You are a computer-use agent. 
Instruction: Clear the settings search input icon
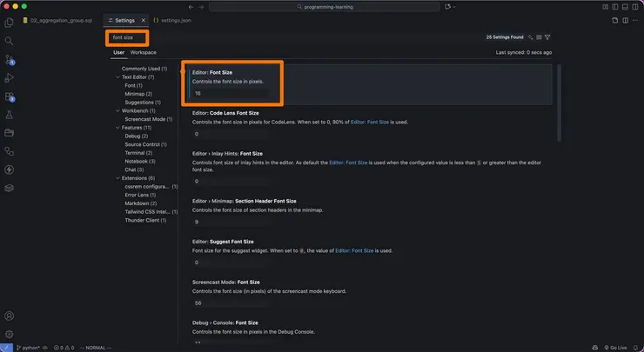539,37
